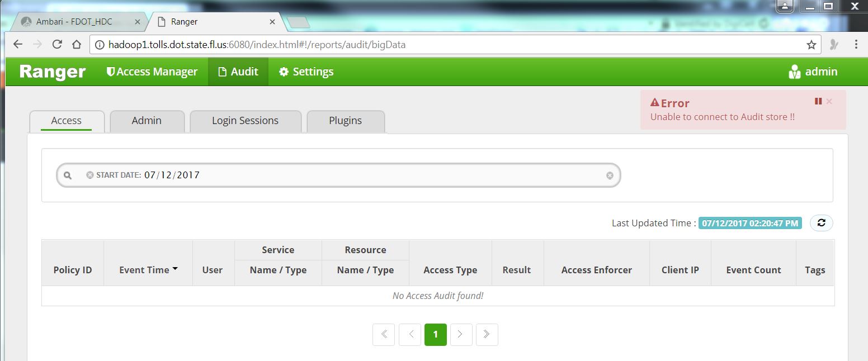868x361 pixels.
Task: Open the Settings menu
Action: (x=306, y=72)
